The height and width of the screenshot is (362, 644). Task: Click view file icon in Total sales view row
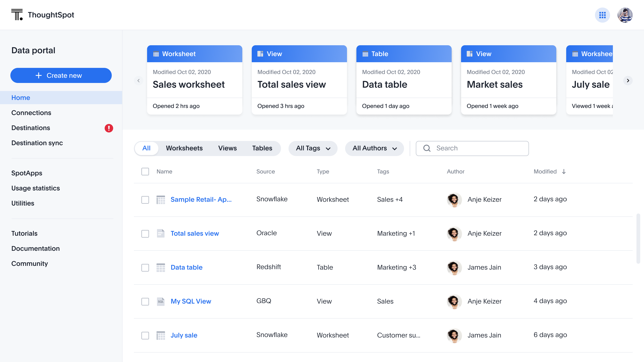[161, 234]
